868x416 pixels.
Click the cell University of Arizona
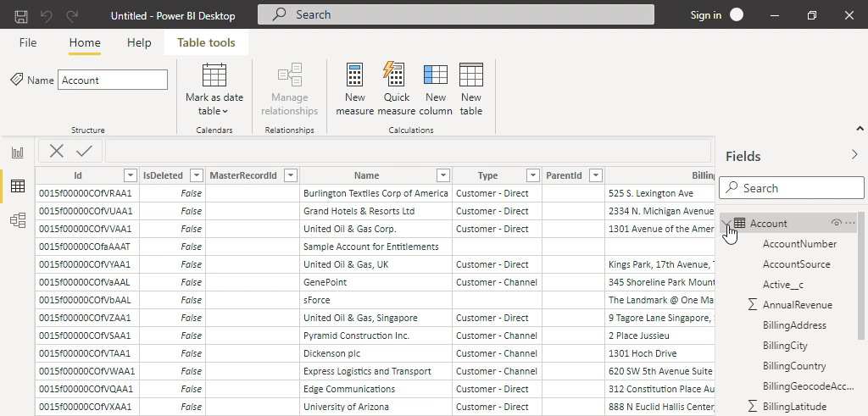[x=376, y=407]
